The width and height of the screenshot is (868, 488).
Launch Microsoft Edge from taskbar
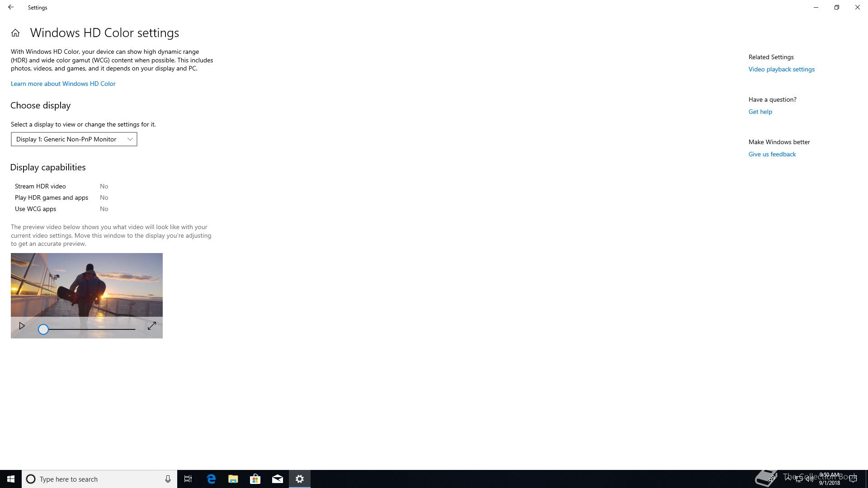coord(211,479)
